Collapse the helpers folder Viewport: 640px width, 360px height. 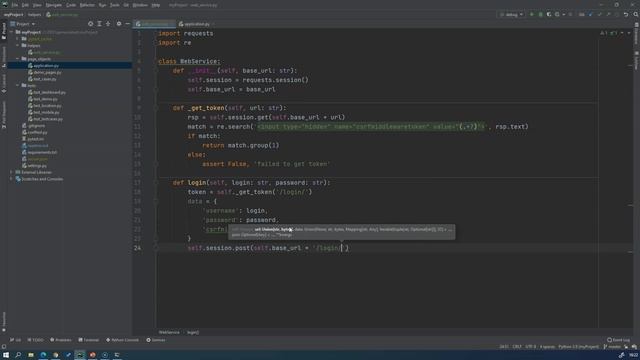(x=18, y=45)
